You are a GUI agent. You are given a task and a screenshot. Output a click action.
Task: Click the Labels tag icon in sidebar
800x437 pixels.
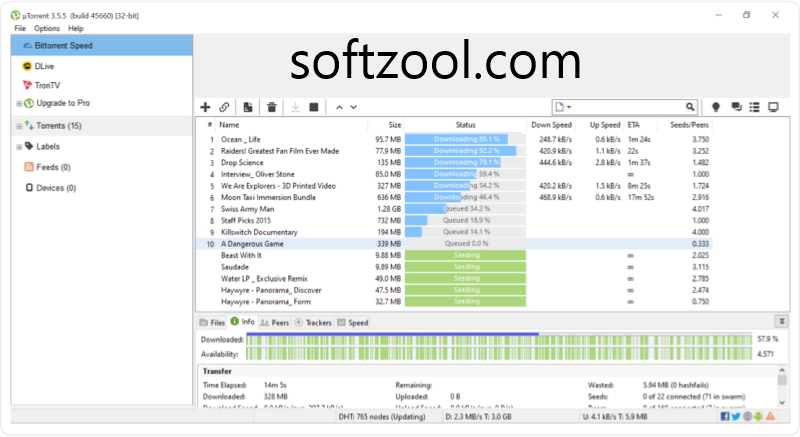point(29,146)
